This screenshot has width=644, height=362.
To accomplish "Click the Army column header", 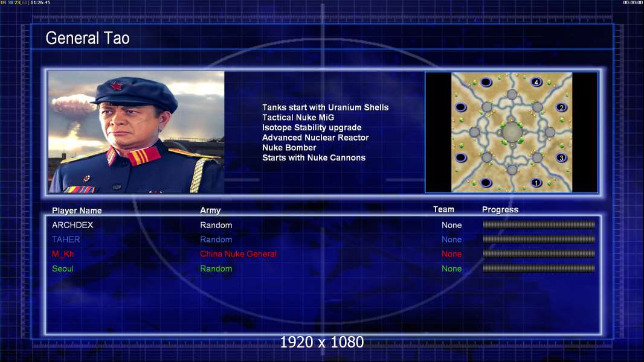I will pos(210,211).
